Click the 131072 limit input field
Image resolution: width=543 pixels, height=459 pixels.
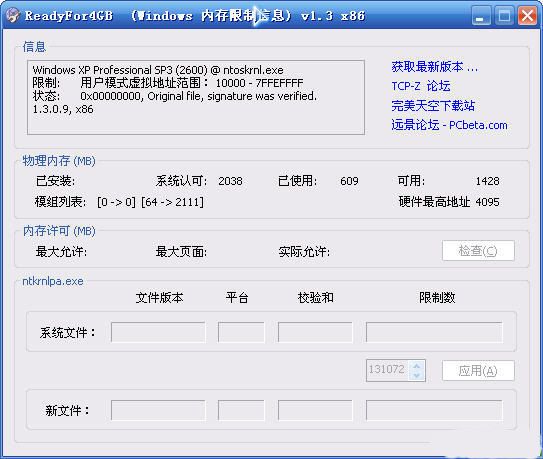pyautogui.click(x=388, y=370)
